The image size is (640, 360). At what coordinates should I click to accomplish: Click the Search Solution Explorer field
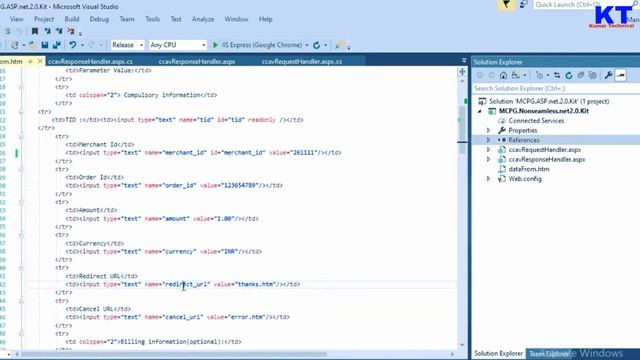coord(556,89)
